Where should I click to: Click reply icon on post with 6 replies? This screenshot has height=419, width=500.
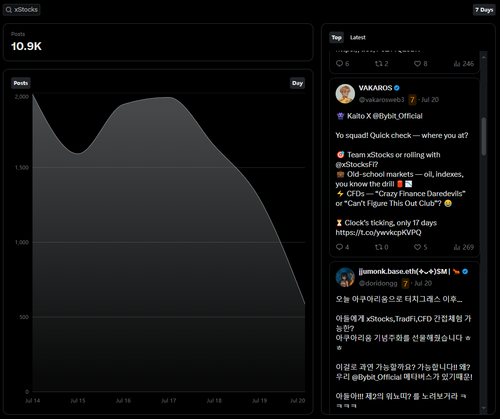tap(339, 63)
